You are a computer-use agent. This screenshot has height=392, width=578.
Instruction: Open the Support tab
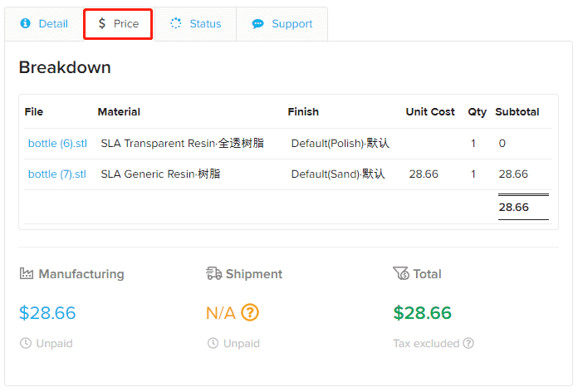pyautogui.click(x=282, y=24)
